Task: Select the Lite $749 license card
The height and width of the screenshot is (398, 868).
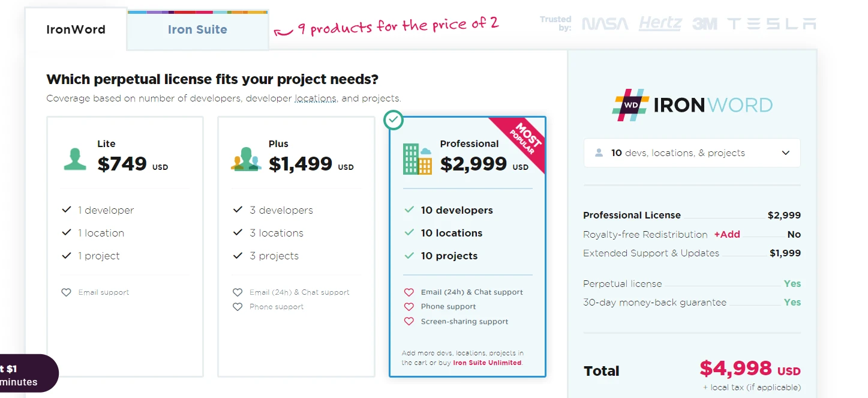Action: pos(125,246)
